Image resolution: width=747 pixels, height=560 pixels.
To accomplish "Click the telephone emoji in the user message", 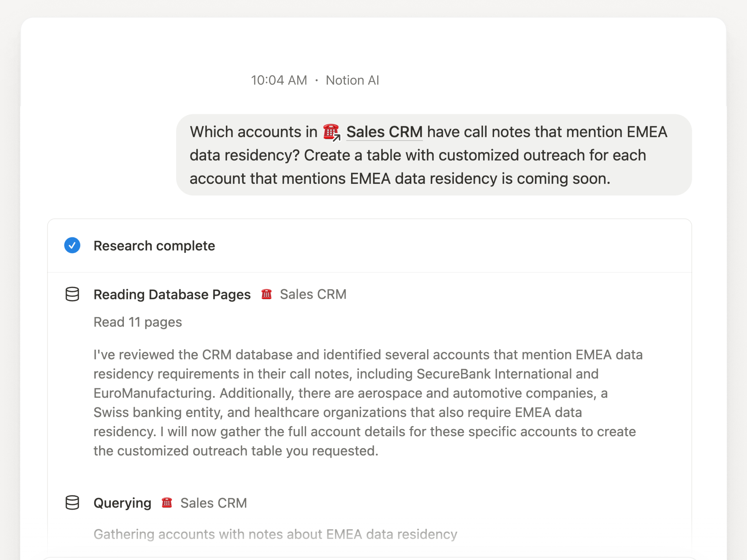I will (x=331, y=132).
